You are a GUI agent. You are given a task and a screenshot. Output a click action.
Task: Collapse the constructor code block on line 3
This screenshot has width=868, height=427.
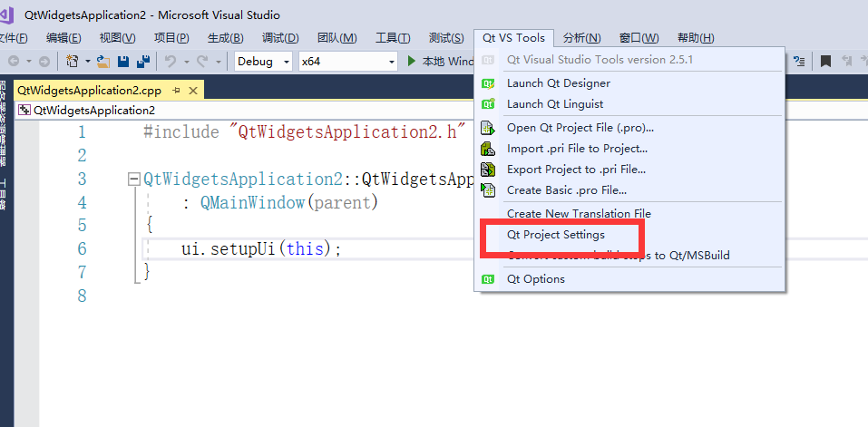133,180
